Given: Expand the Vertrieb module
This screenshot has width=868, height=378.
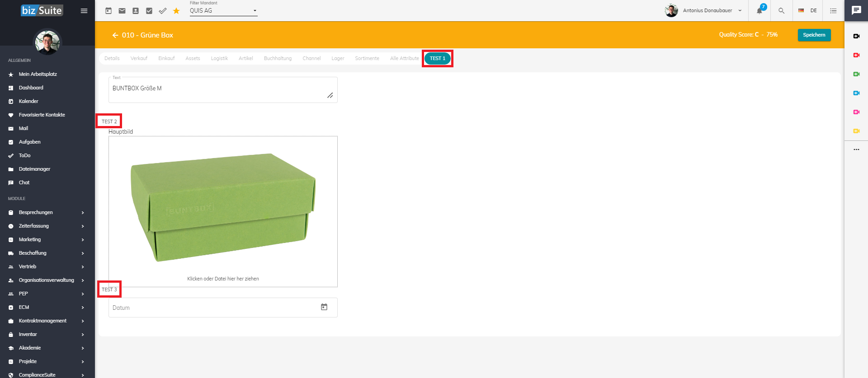Looking at the screenshot, I should coord(47,266).
